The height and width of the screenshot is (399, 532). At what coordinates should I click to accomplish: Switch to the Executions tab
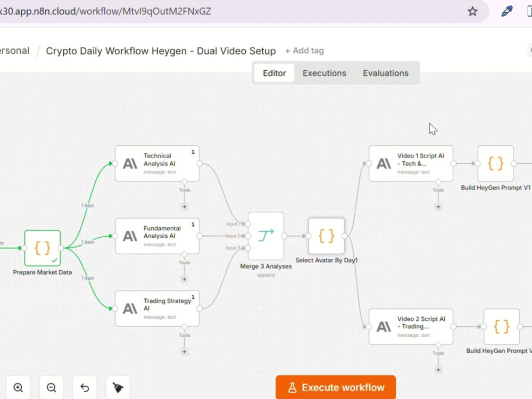click(x=325, y=73)
